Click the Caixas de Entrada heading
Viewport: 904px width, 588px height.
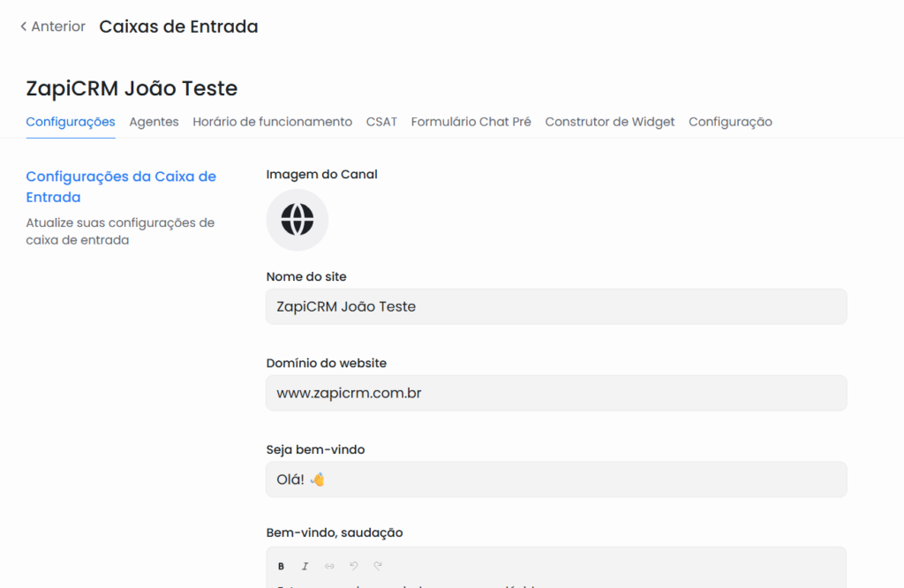178,26
